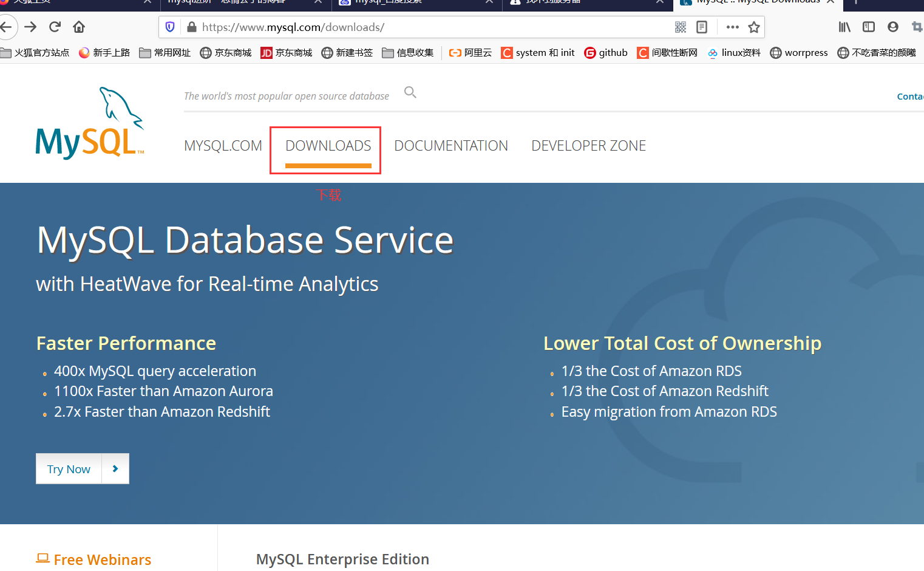Image resolution: width=924 pixels, height=571 pixels.
Task: Open Free Webinars link
Action: coord(93,559)
